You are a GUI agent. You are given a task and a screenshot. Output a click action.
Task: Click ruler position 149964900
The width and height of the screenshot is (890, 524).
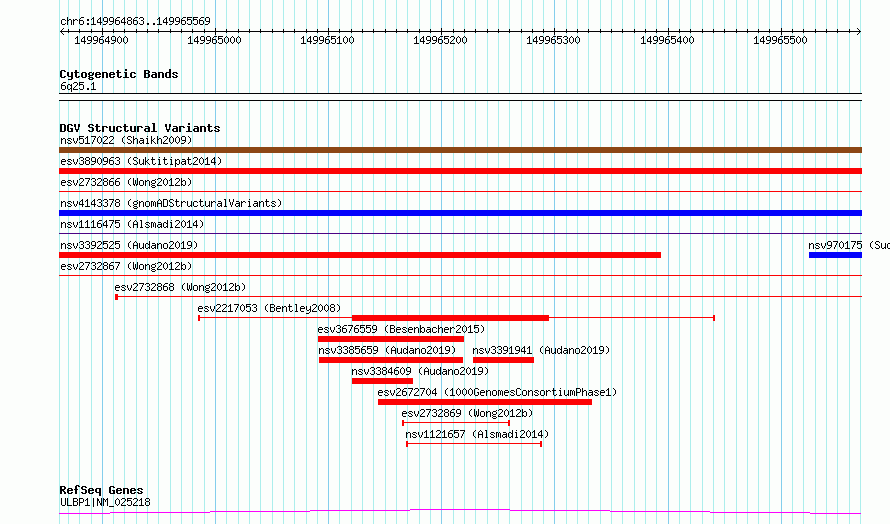click(x=102, y=40)
